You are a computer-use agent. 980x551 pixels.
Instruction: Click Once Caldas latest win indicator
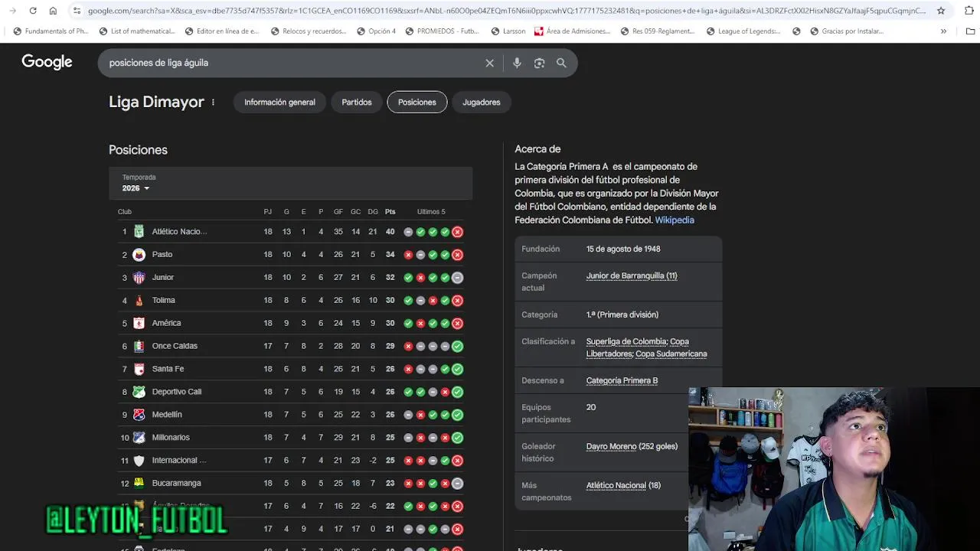(457, 346)
